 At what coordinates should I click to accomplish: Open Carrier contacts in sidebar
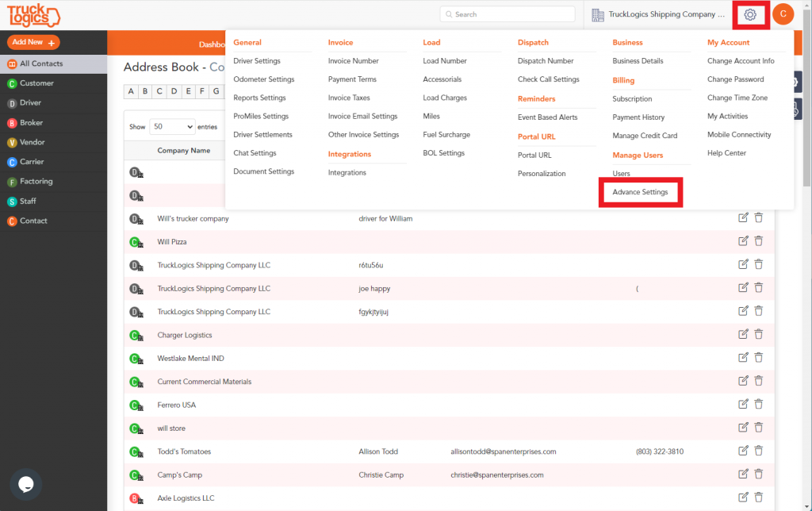53,162
